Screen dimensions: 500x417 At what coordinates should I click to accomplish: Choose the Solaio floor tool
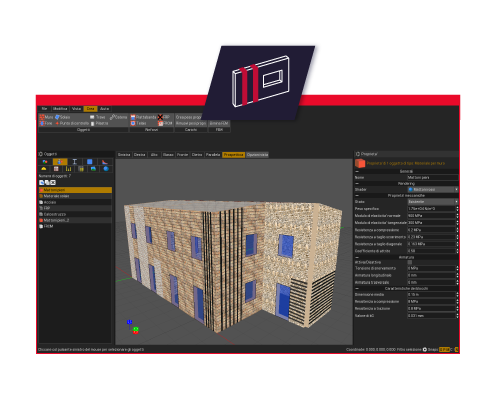pyautogui.click(x=62, y=117)
